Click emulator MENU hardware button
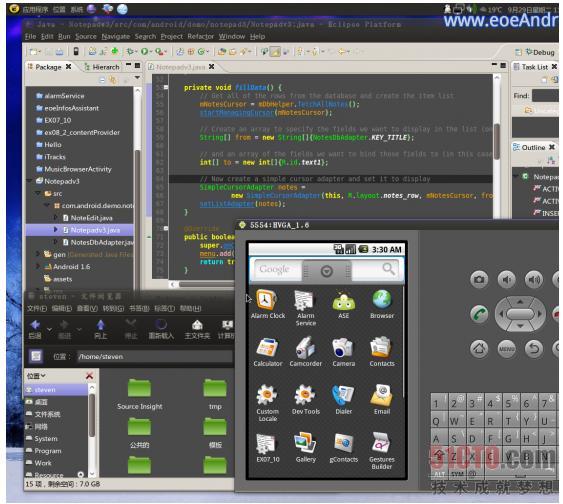This screenshot has height=504, width=563. 507,348
